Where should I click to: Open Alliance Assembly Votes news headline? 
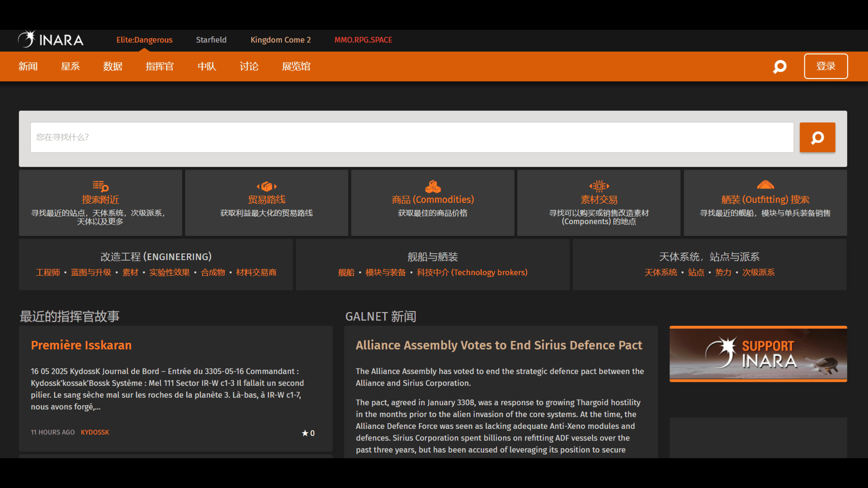[499, 345]
